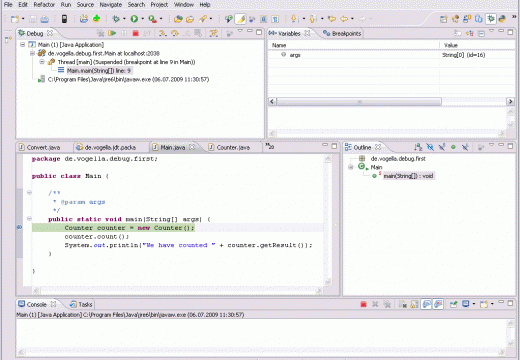Click the Back navigation yellow arrow

click(x=344, y=19)
